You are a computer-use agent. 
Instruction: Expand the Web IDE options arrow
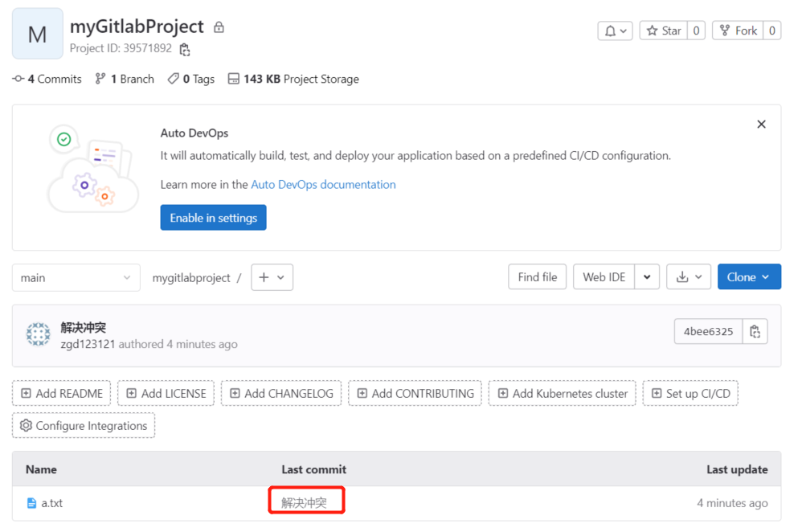click(647, 277)
